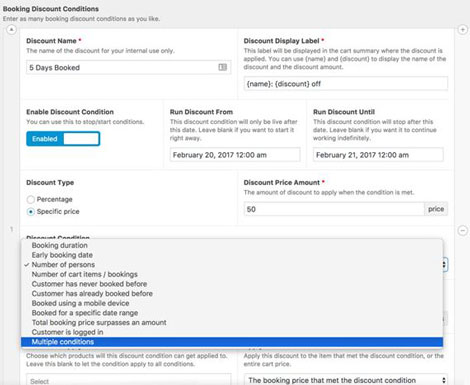Choose Total booking price surpasses an amount
Image resolution: width=470 pixels, height=385 pixels.
232,323
